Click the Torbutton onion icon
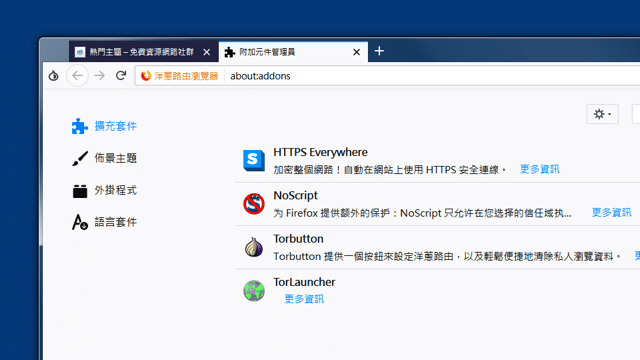The image size is (640, 360). click(x=254, y=247)
